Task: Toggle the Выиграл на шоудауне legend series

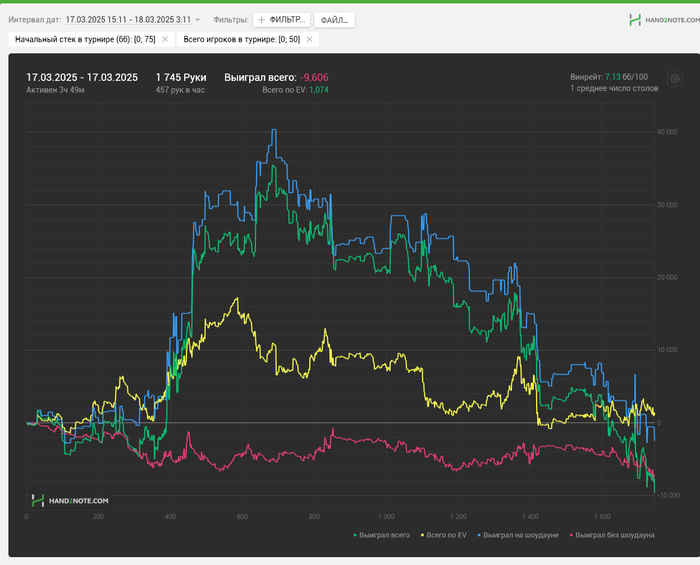Action: [518, 535]
